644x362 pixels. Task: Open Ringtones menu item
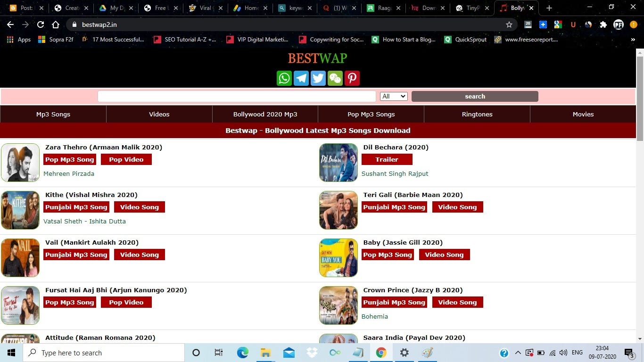point(477,114)
